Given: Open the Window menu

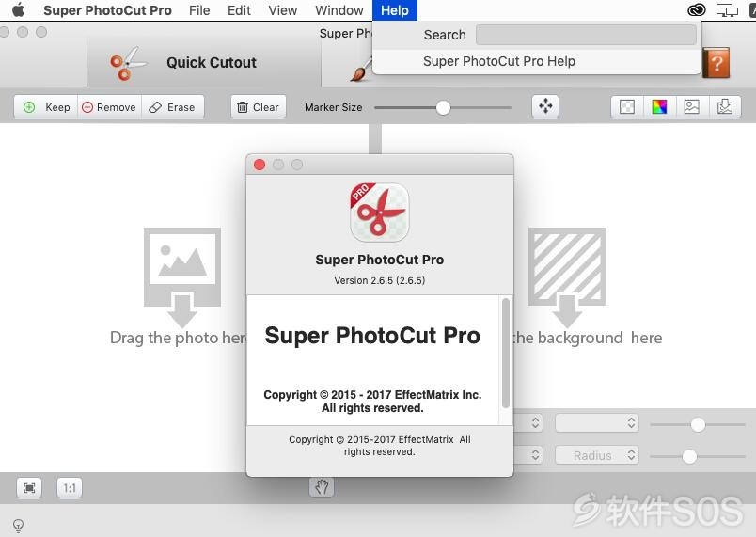Looking at the screenshot, I should pyautogui.click(x=339, y=10).
